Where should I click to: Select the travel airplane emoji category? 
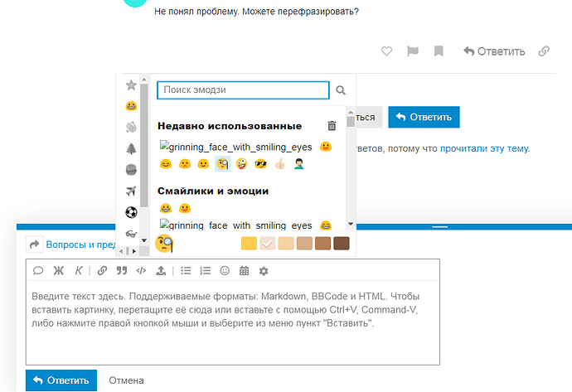click(x=130, y=191)
